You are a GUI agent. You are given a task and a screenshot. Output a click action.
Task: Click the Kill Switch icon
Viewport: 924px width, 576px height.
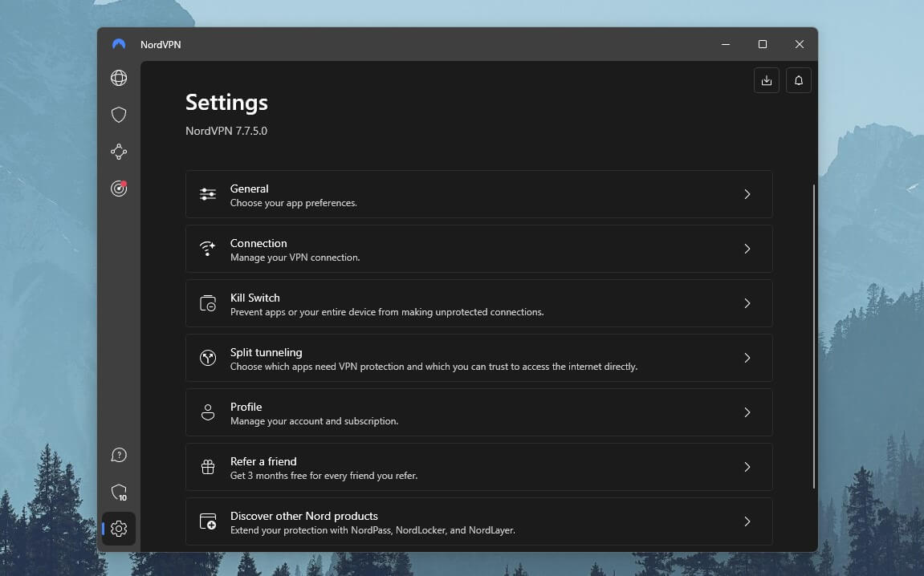click(207, 303)
